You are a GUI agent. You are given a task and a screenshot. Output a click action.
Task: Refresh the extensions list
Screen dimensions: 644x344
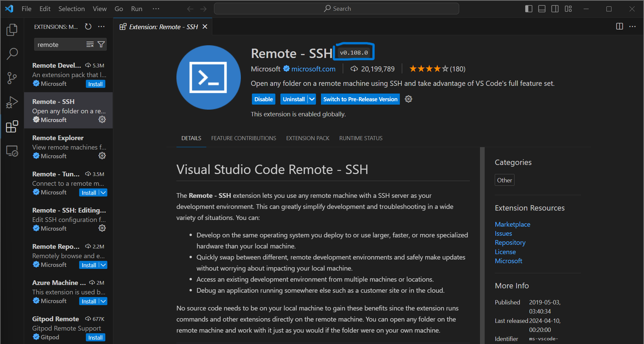click(x=88, y=26)
